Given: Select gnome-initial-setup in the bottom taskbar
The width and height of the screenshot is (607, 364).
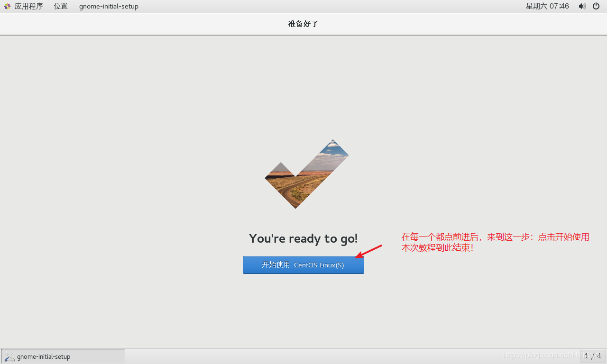Looking at the screenshot, I should pyautogui.click(x=63, y=356).
